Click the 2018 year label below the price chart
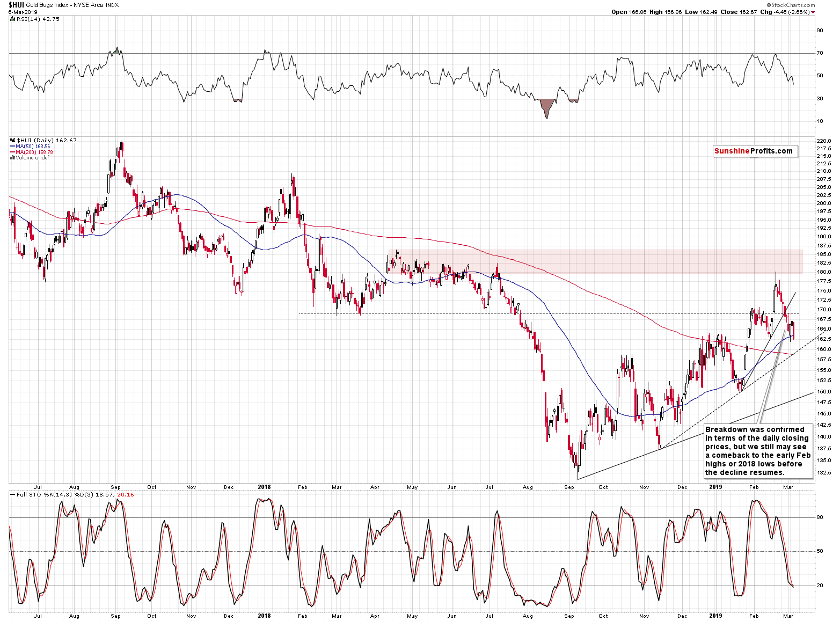The image size is (840, 621). tap(264, 487)
